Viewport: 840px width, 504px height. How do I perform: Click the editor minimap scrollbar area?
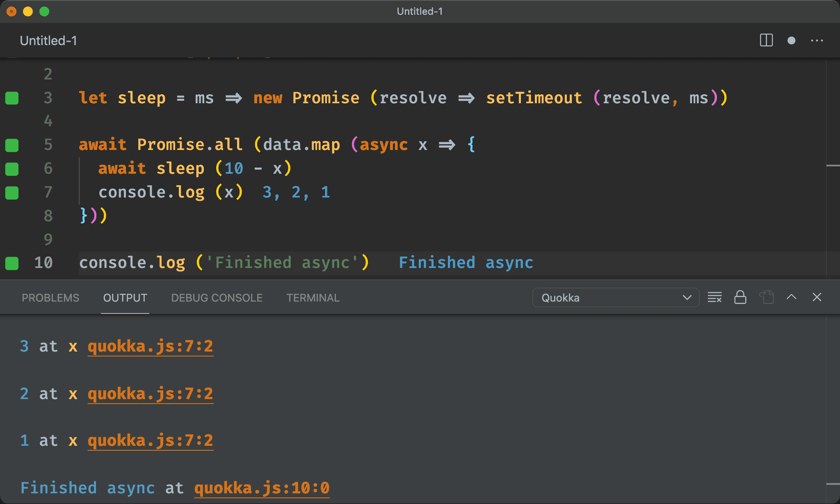click(833, 166)
